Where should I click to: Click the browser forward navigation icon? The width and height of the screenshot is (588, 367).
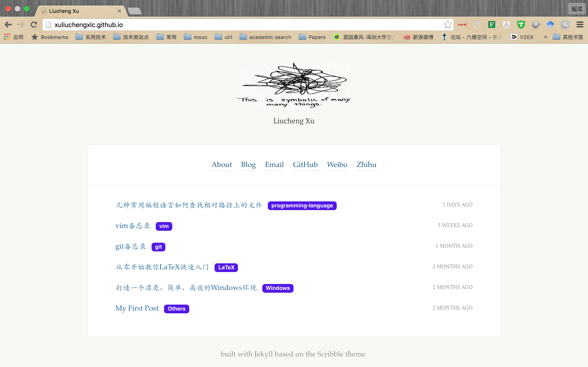point(20,25)
